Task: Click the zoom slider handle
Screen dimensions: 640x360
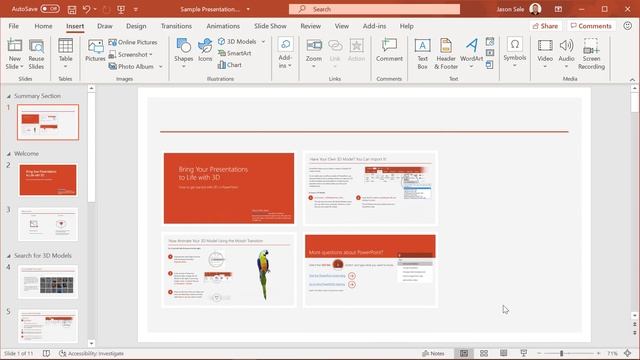Action: [561, 353]
